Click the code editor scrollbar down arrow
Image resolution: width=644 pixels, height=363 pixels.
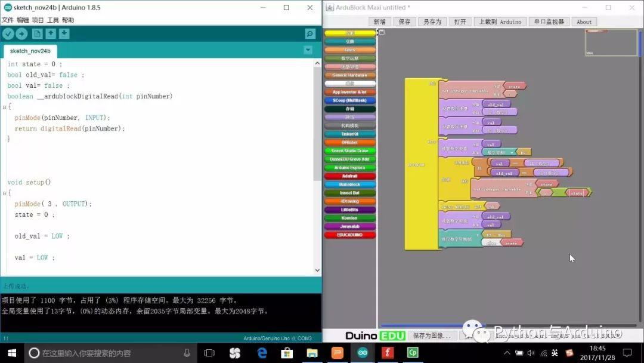click(317, 270)
